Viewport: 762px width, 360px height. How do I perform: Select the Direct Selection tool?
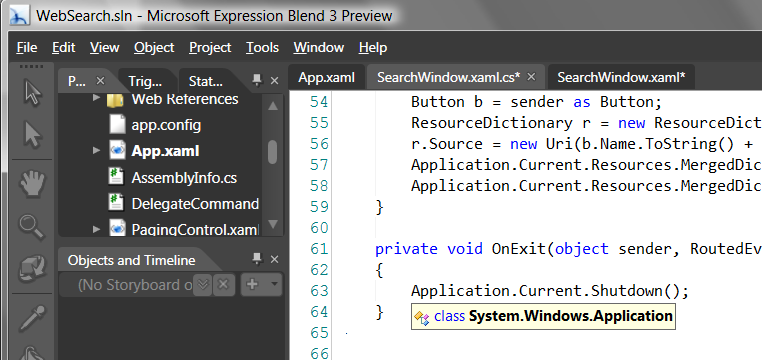click(32, 135)
